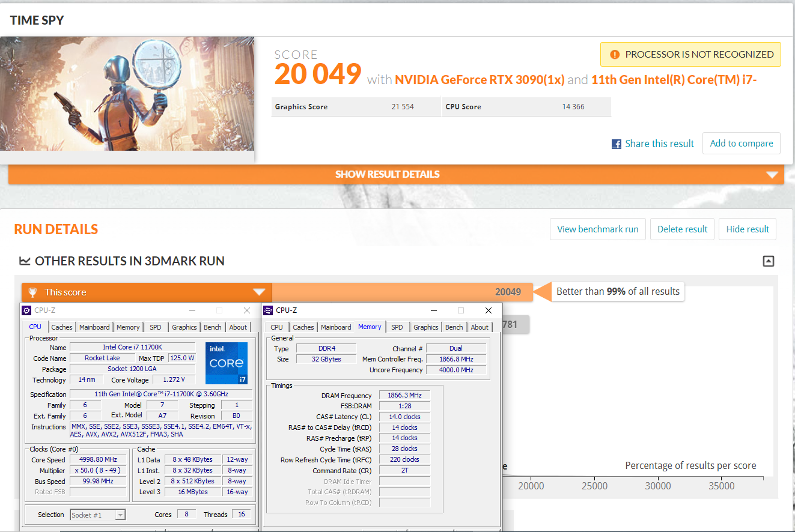The width and height of the screenshot is (795, 532).
Task: Open Caches tab in right CPU-Z window
Action: [303, 327]
